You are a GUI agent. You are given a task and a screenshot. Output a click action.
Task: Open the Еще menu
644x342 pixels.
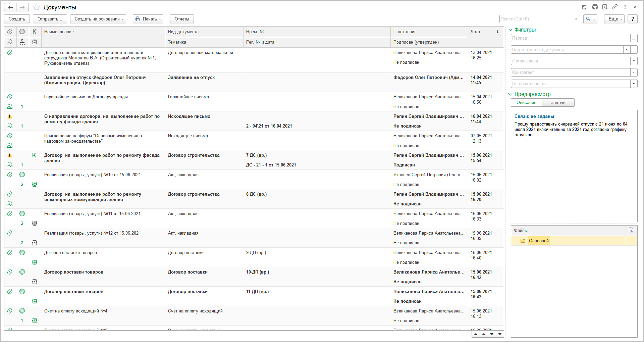point(614,19)
